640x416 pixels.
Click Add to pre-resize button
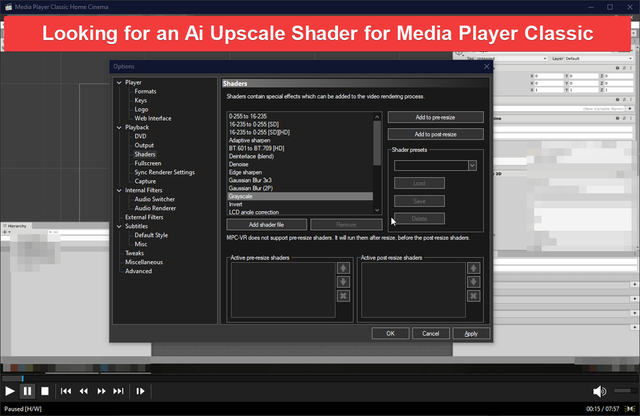[436, 117]
